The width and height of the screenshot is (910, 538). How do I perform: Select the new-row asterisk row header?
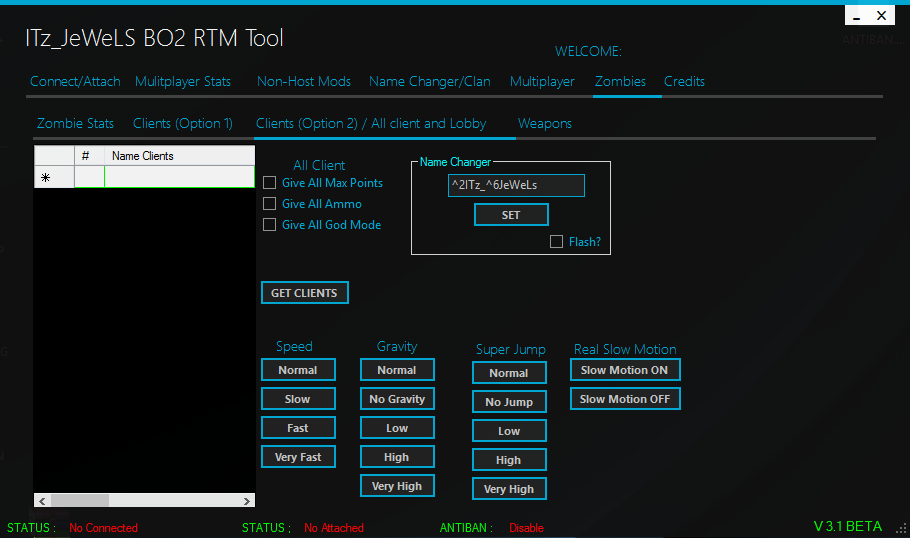[x=54, y=177]
